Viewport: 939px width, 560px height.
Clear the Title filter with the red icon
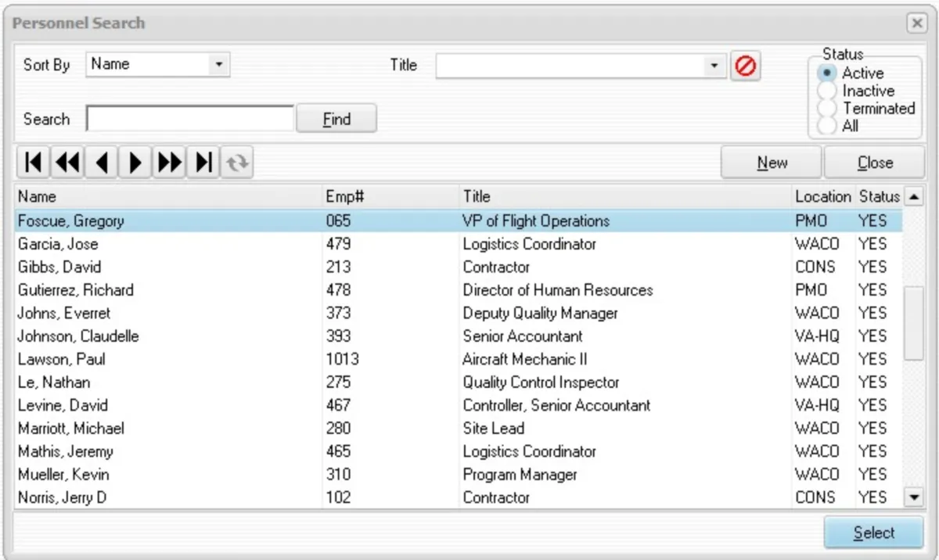(x=744, y=66)
